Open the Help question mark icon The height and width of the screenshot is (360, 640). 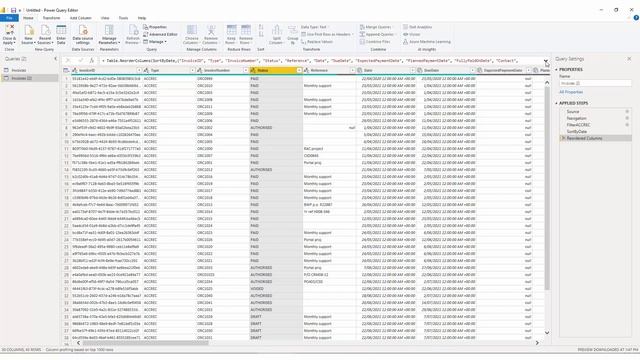click(636, 18)
